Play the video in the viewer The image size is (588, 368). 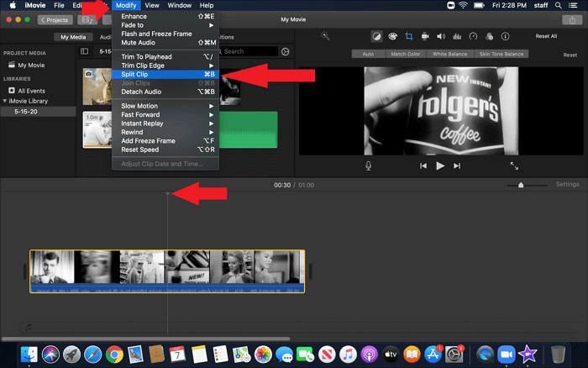tap(440, 166)
